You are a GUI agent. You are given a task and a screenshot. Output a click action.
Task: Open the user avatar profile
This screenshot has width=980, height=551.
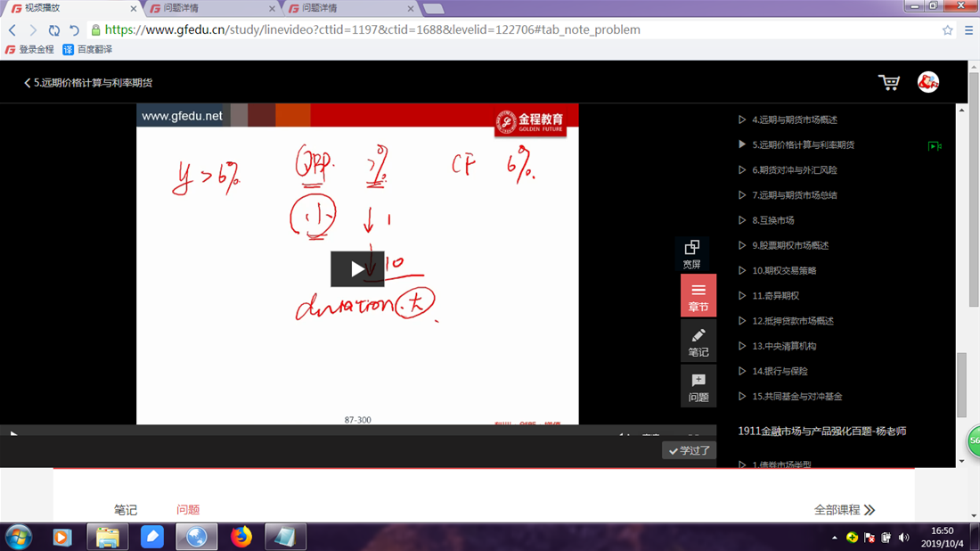[928, 82]
